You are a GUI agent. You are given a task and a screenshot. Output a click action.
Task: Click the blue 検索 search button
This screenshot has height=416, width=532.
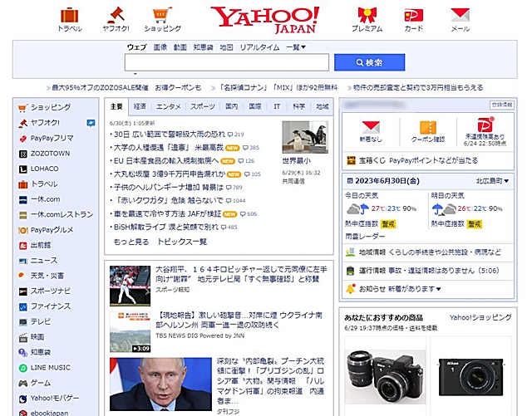pos(369,62)
